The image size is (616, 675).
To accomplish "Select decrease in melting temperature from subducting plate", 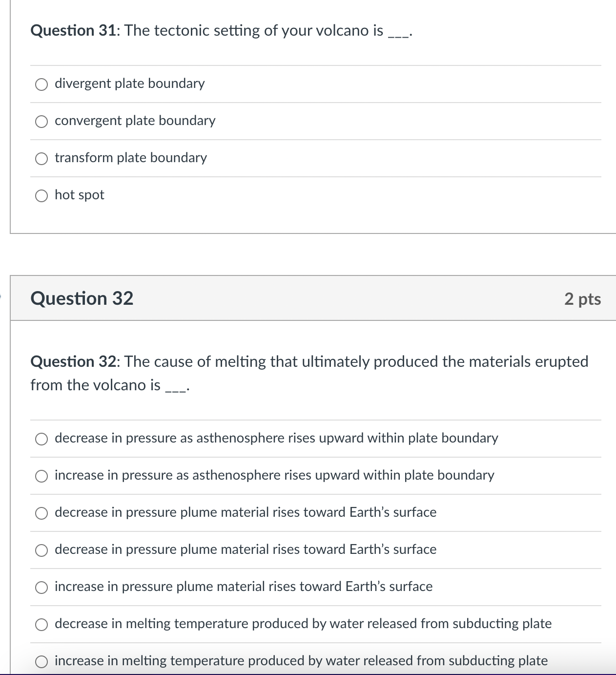I will [41, 624].
